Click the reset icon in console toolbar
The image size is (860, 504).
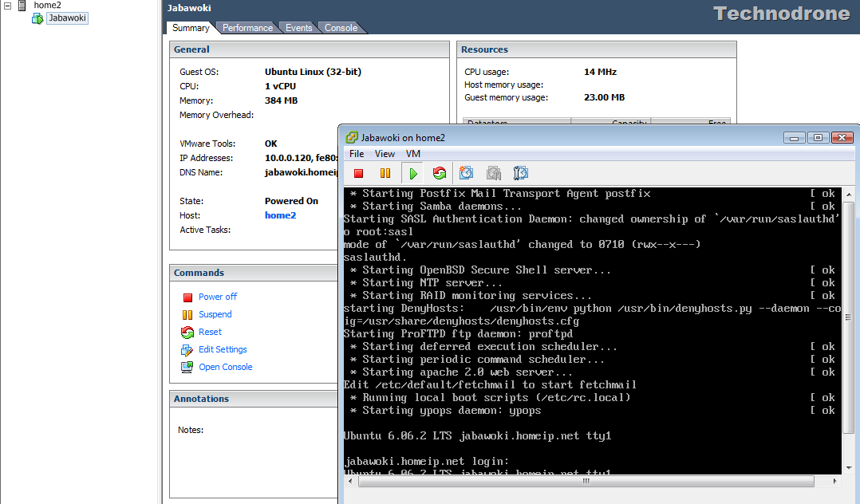pyautogui.click(x=440, y=173)
